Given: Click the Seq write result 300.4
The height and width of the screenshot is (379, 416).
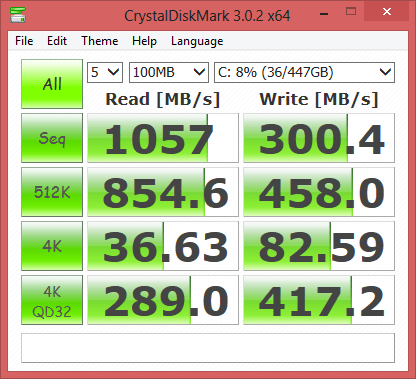Looking at the screenshot, I should [x=319, y=138].
